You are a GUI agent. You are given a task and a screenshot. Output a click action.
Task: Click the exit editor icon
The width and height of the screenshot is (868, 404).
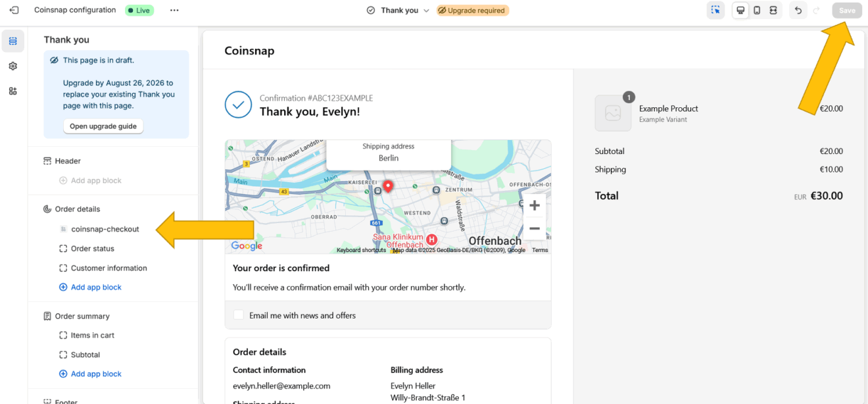coord(14,11)
